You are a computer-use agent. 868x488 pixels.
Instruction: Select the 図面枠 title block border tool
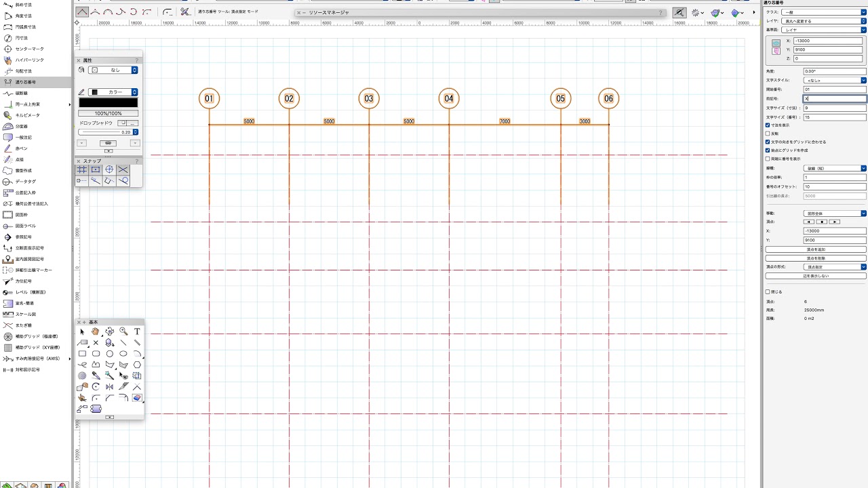(x=35, y=215)
